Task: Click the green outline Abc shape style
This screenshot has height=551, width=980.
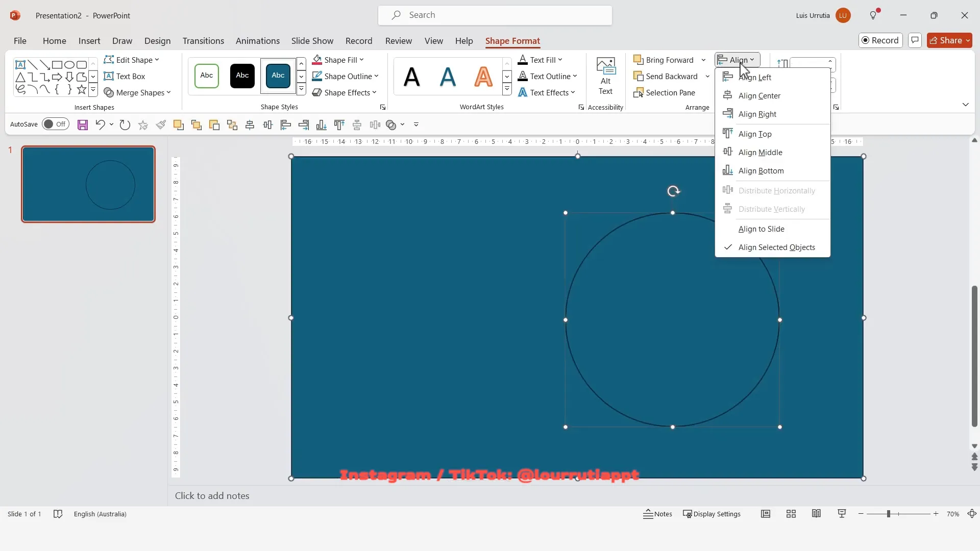Action: click(207, 76)
